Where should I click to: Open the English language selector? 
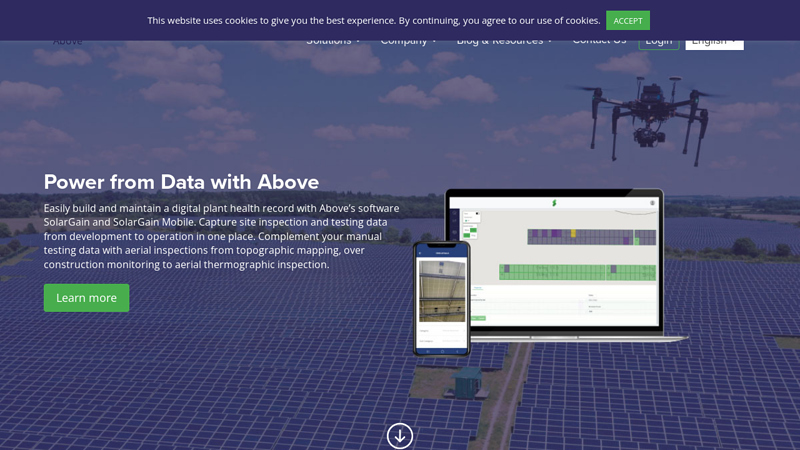click(714, 45)
